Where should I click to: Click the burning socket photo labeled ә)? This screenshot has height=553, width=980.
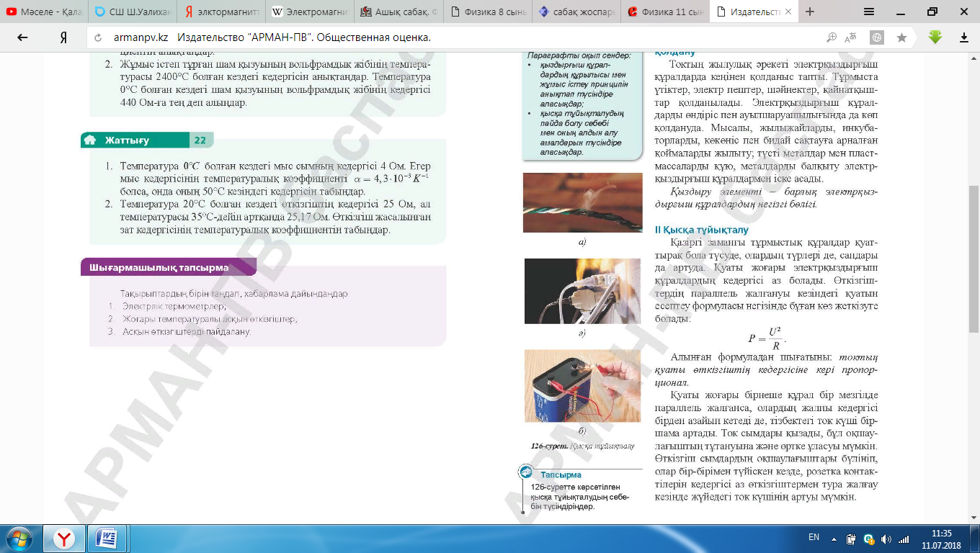click(583, 291)
